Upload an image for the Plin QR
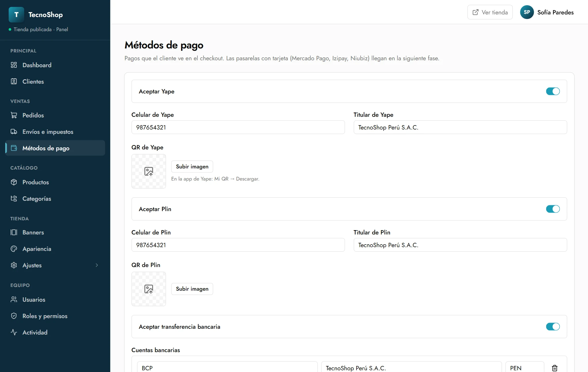This screenshot has width=588, height=372. click(x=192, y=289)
